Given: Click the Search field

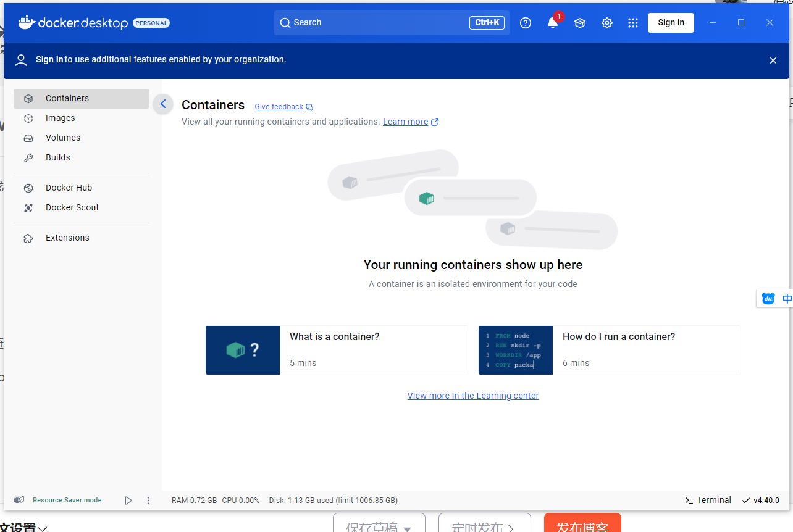Looking at the screenshot, I should click(x=392, y=23).
